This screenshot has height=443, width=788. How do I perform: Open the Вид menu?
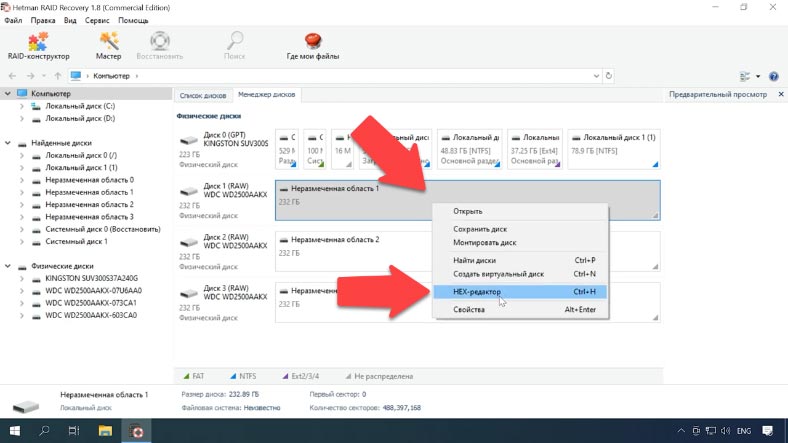pyautogui.click(x=70, y=21)
